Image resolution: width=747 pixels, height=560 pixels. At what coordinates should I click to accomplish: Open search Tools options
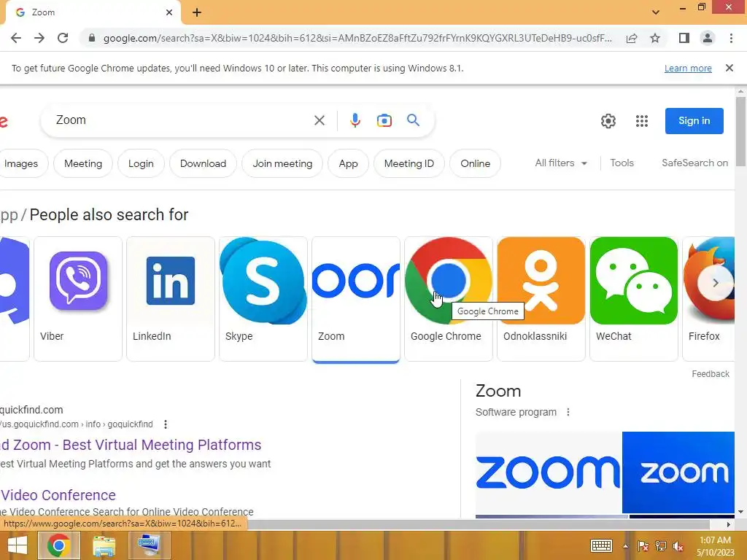click(x=622, y=163)
